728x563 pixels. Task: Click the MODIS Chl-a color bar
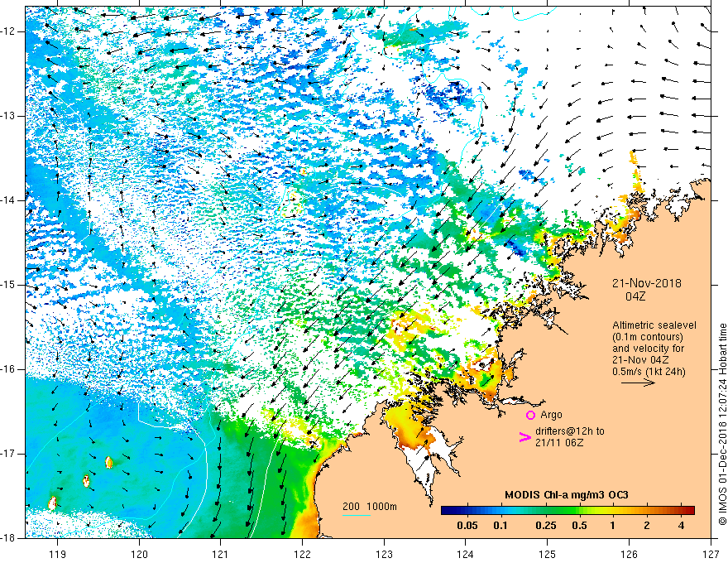coord(568,511)
